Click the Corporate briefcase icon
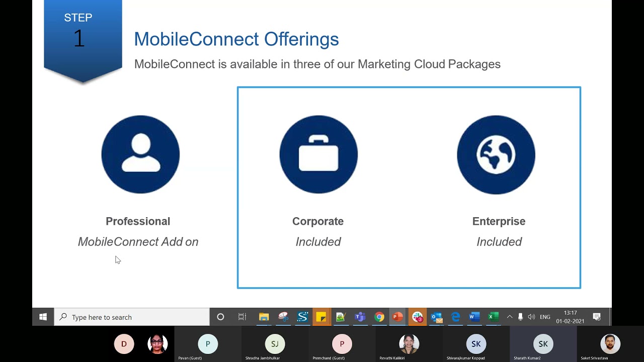This screenshot has width=644, height=362. pyautogui.click(x=318, y=154)
